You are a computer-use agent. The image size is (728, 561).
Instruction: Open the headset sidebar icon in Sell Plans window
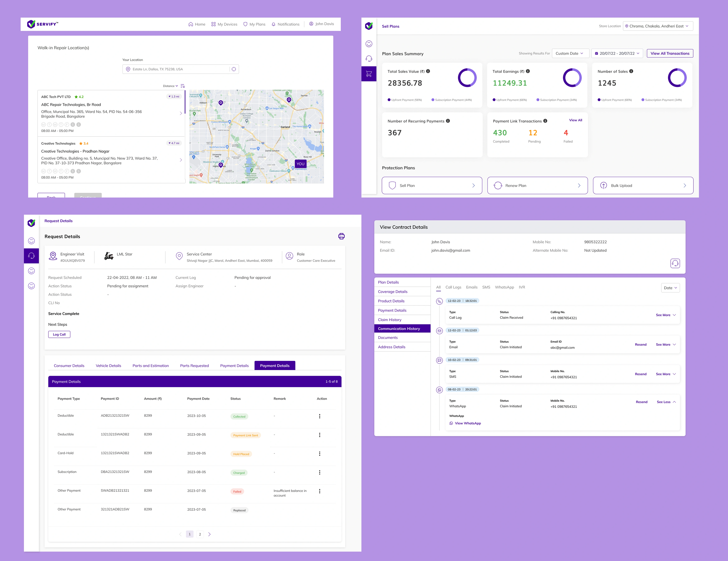pyautogui.click(x=369, y=59)
